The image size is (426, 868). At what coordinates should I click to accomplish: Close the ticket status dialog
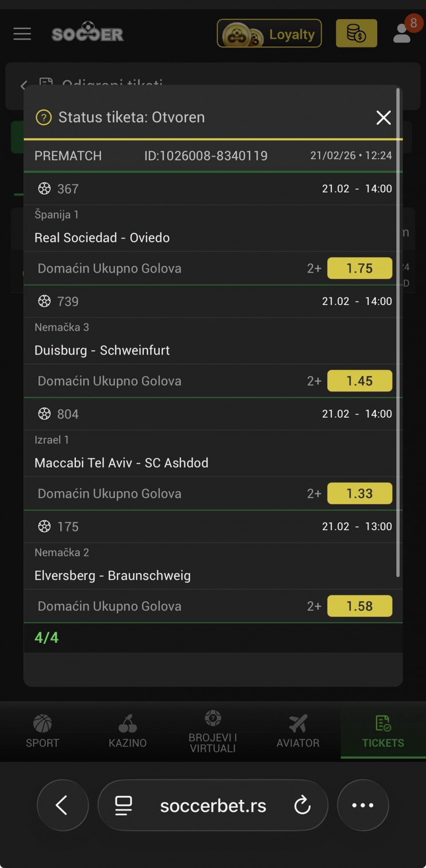point(383,117)
